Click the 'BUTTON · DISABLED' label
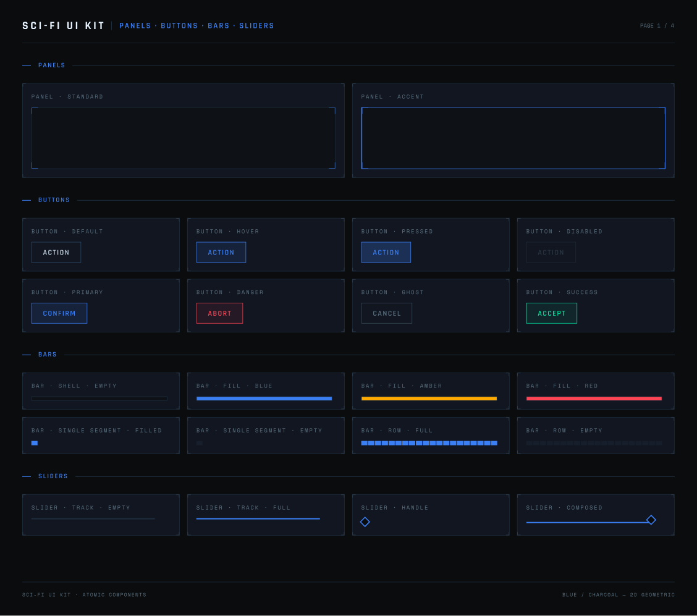The width and height of the screenshot is (697, 616). coord(564,231)
